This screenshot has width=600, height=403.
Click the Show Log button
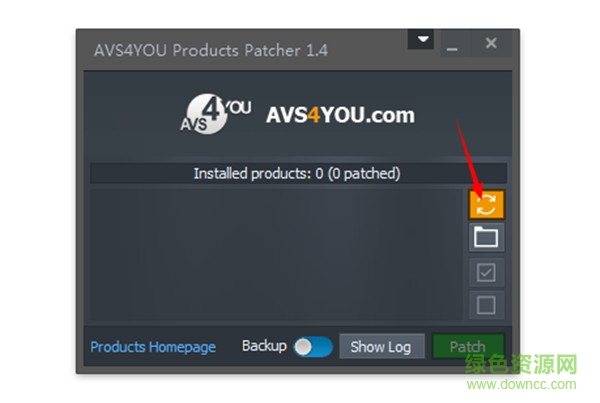pos(382,346)
